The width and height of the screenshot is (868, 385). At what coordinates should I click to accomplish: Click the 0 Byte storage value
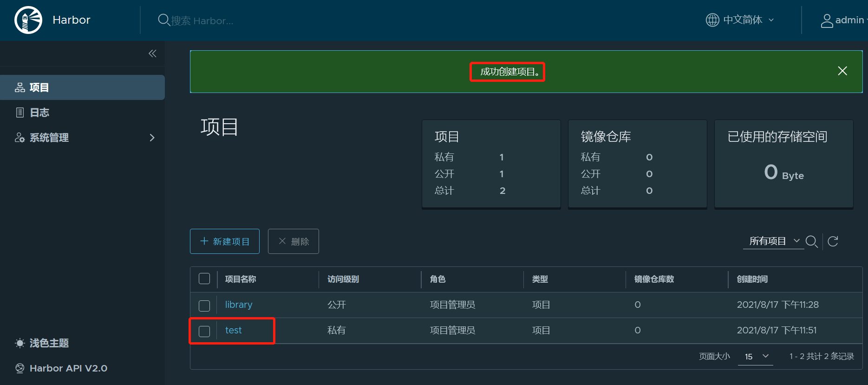[784, 173]
